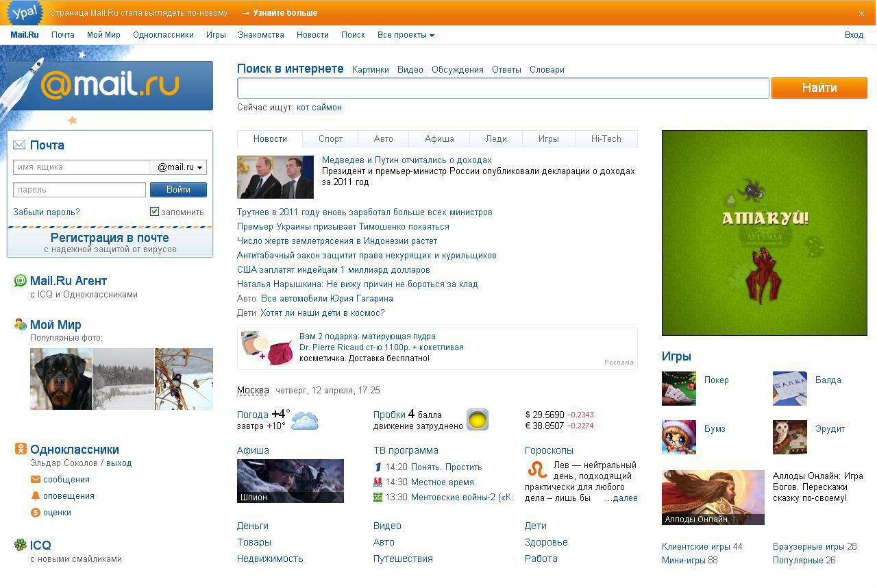Switch to the Авто news tab
Image resolution: width=877 pixels, height=588 pixels.
coord(384,138)
